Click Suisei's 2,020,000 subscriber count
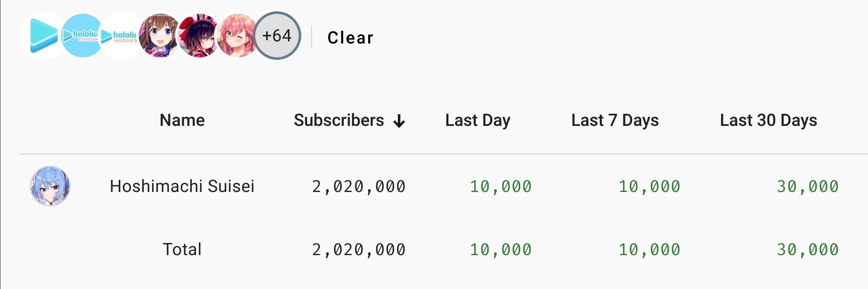868x289 pixels. pos(359,187)
